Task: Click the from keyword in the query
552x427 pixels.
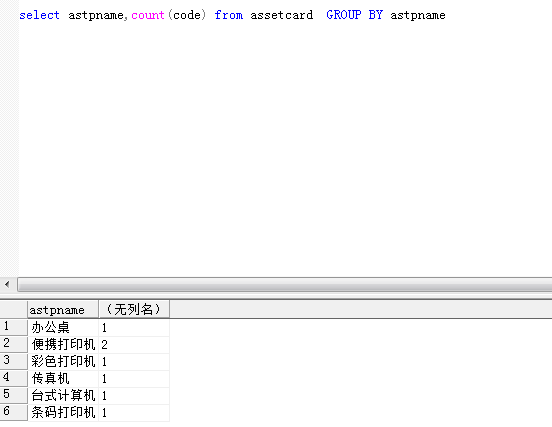Action: coord(229,15)
